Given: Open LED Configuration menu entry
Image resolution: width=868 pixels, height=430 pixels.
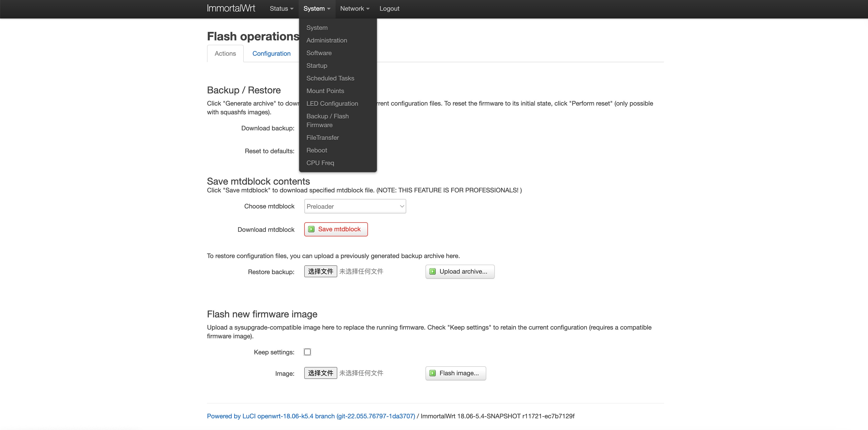Looking at the screenshot, I should [x=332, y=104].
